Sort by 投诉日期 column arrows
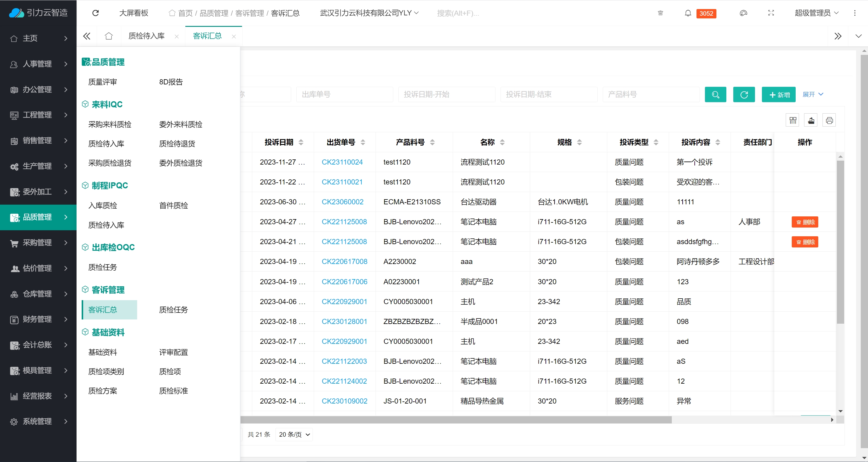 click(301, 142)
